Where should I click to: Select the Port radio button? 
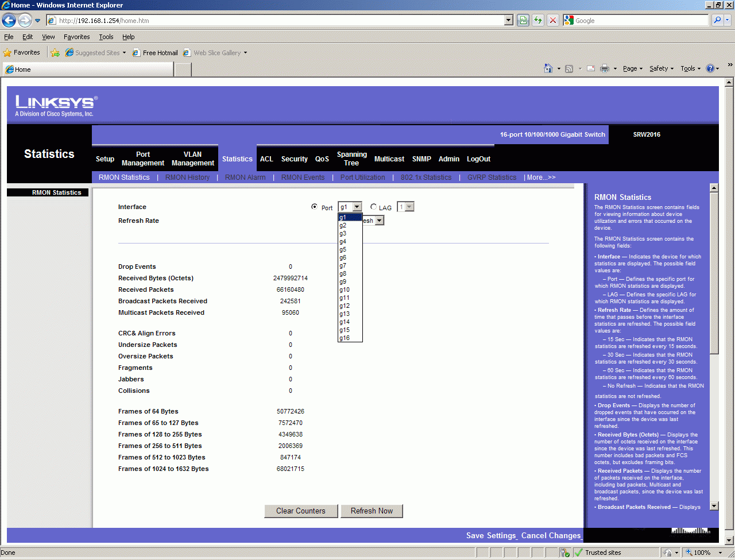click(x=314, y=207)
